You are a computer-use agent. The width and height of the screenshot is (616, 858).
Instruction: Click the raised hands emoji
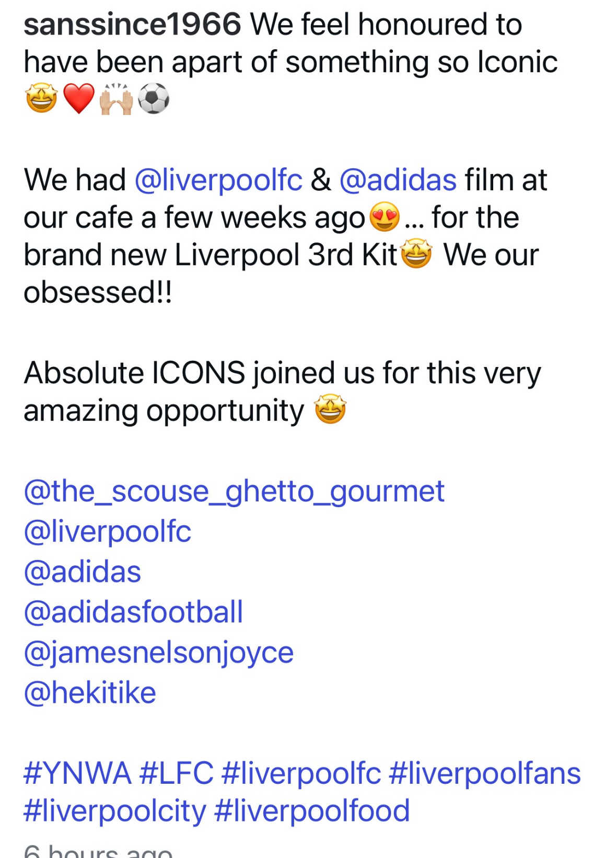point(116,99)
